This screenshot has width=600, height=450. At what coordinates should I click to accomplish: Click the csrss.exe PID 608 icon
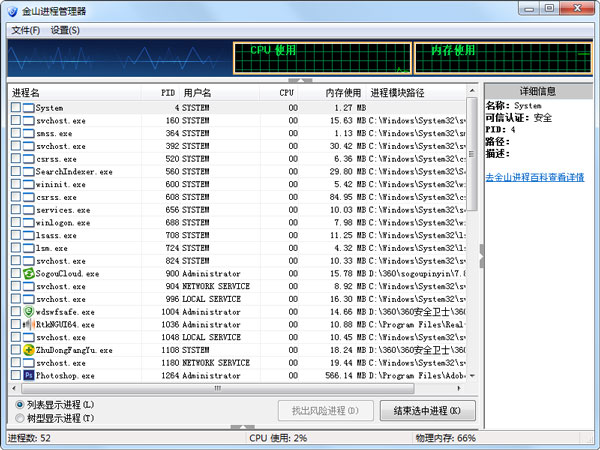28,197
